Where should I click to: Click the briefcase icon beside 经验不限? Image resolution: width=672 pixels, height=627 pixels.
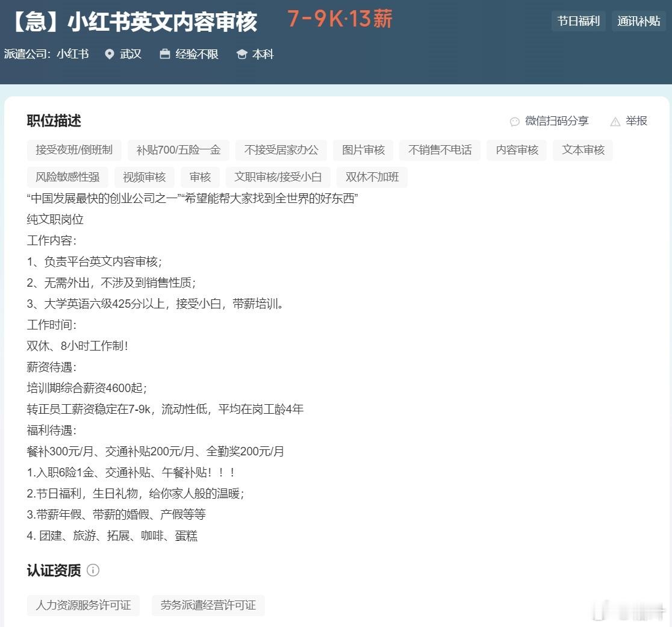pos(164,54)
